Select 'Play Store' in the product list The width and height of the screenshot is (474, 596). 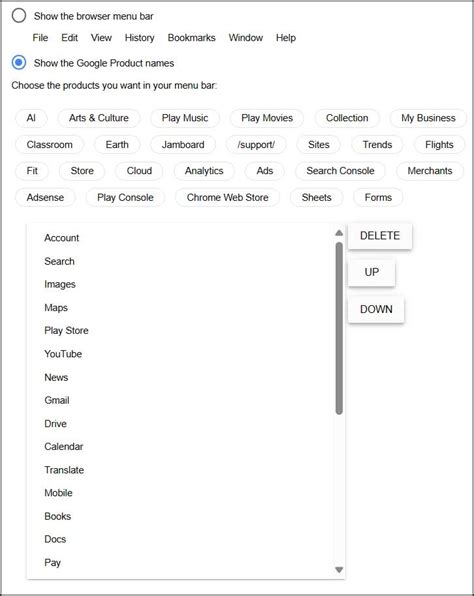click(x=181, y=331)
